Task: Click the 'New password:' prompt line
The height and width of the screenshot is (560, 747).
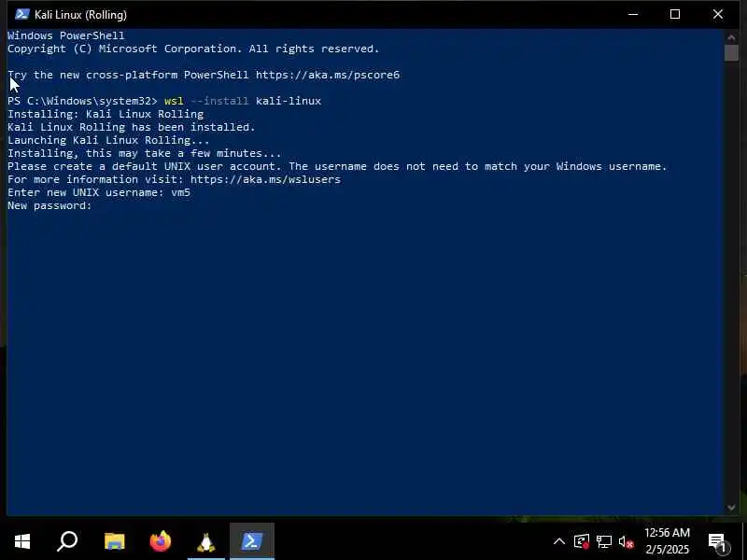Action: 49,205
